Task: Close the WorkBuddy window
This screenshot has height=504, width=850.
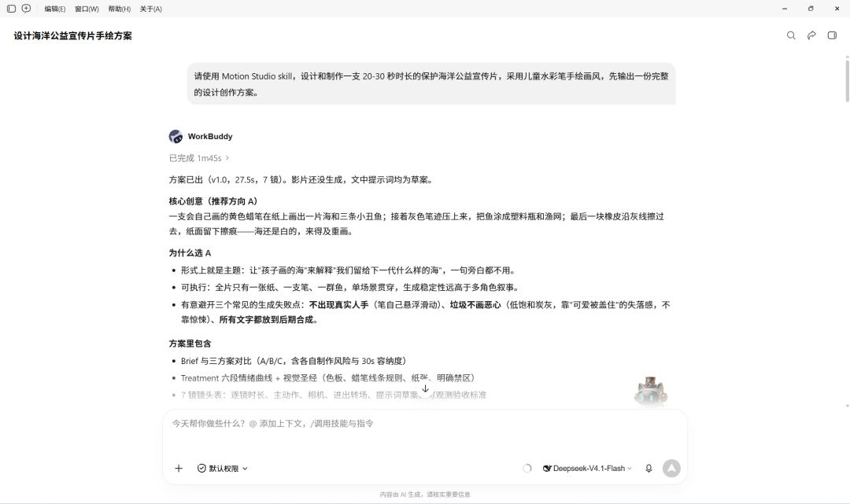Action: [837, 9]
